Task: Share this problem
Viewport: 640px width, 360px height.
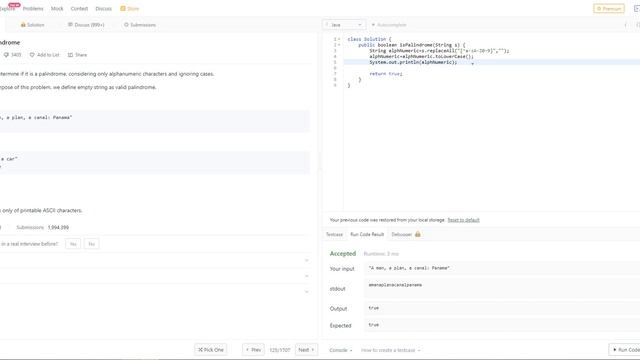Action: pos(77,55)
